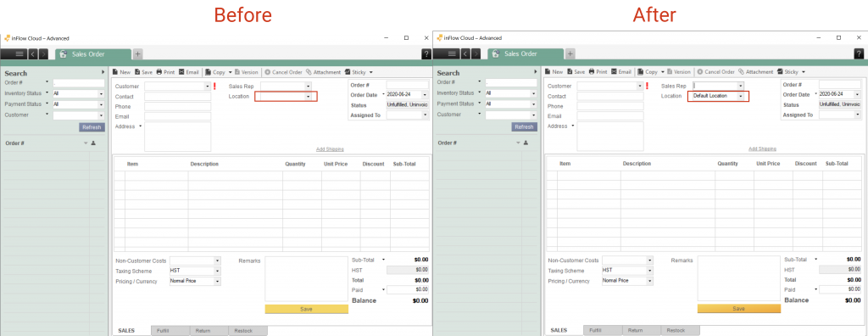Click Cancel Order icon in After window
The image size is (868, 336).
(x=699, y=72)
